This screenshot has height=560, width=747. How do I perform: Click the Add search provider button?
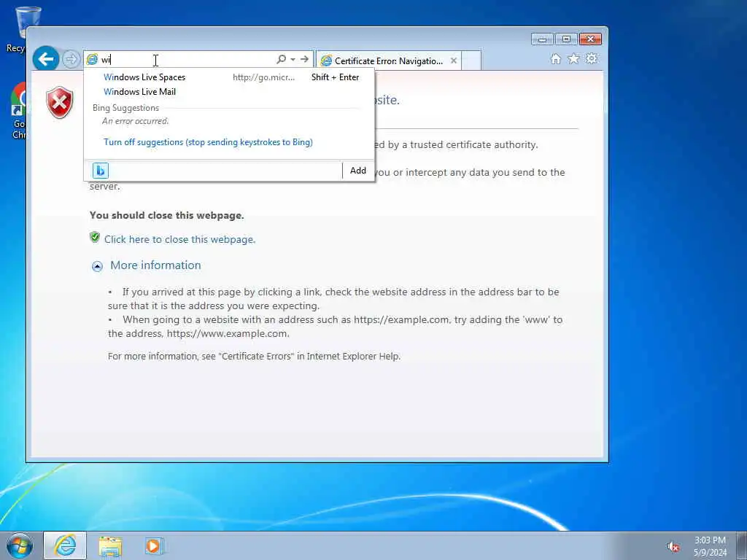[x=358, y=171]
